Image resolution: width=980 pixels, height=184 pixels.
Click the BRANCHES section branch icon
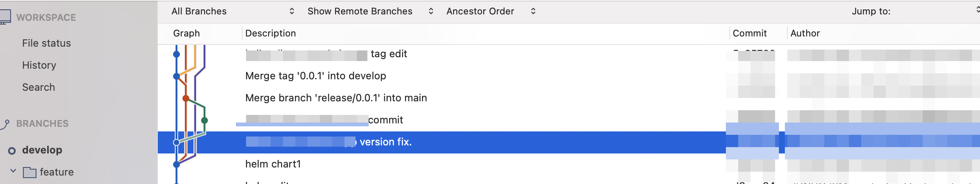[5, 124]
